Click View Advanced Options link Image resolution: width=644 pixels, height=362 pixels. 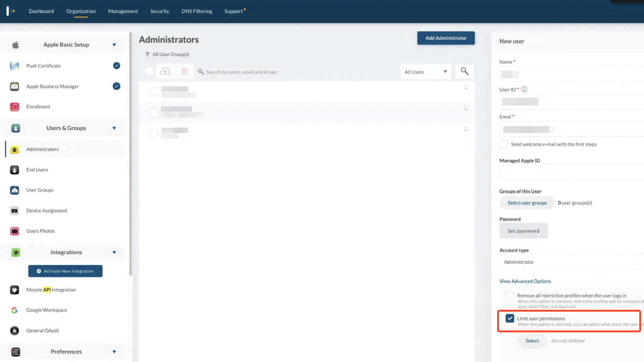[x=525, y=281]
